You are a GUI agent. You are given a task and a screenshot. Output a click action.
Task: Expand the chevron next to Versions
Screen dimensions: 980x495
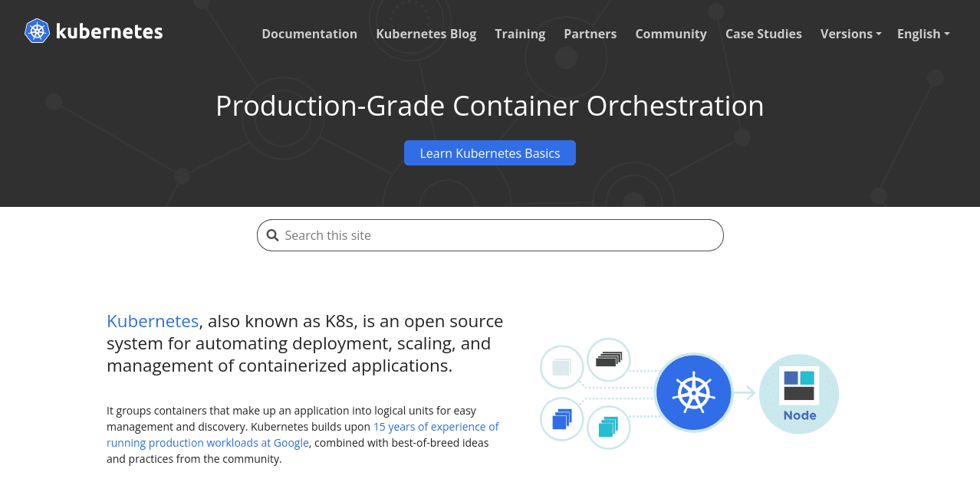[878, 34]
